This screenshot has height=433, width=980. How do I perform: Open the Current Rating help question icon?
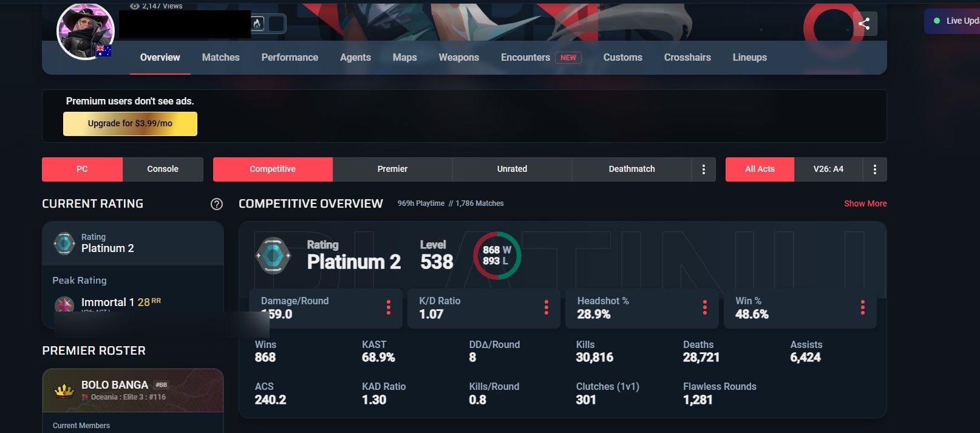(216, 204)
